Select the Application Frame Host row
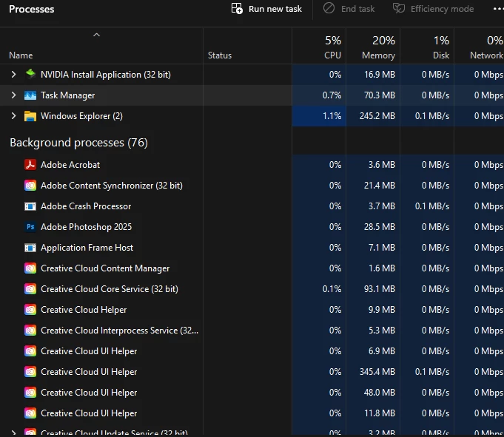This screenshot has height=437, width=504. [x=252, y=248]
